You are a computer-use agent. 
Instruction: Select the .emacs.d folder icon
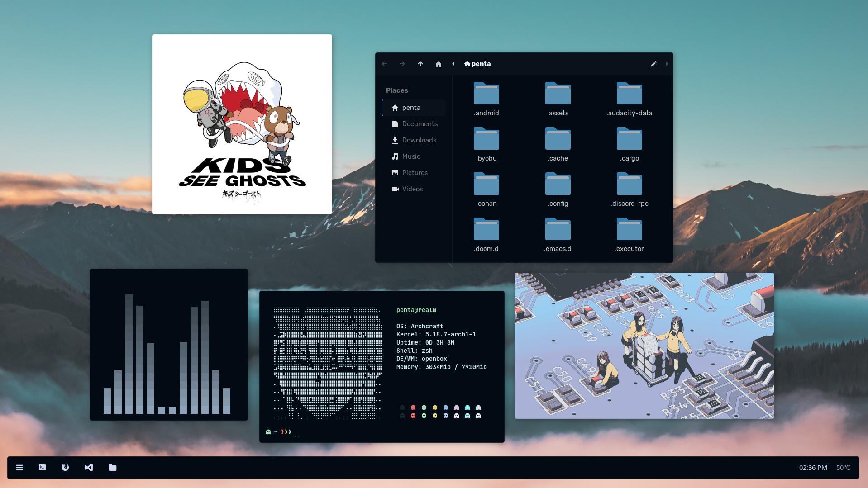tap(558, 229)
